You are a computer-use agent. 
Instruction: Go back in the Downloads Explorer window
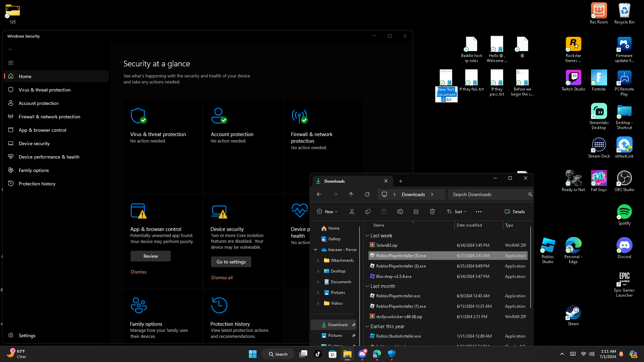click(319, 194)
